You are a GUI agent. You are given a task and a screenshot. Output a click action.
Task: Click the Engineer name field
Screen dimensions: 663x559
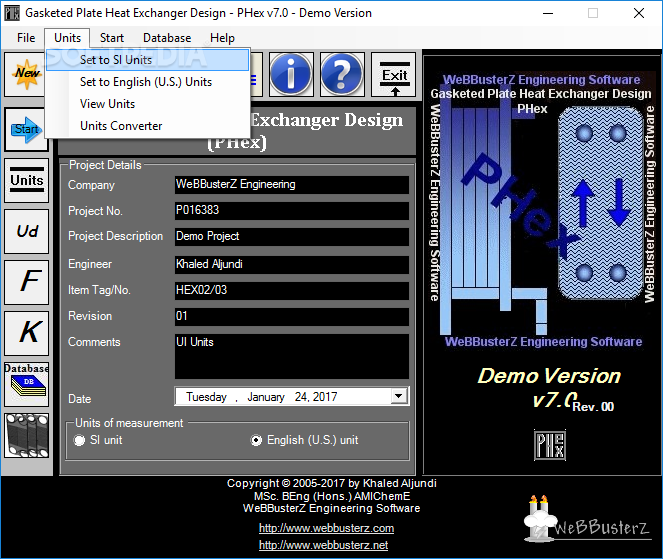point(292,265)
